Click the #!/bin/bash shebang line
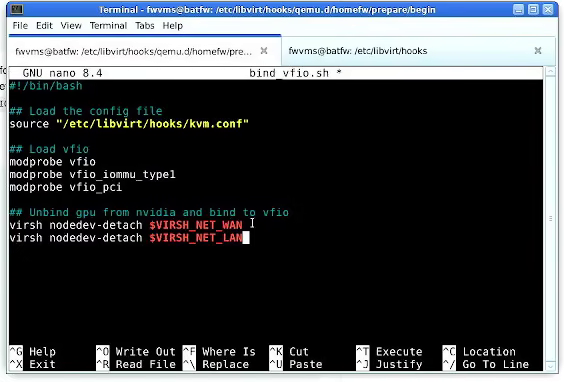This screenshot has height=382, width=564. click(46, 86)
